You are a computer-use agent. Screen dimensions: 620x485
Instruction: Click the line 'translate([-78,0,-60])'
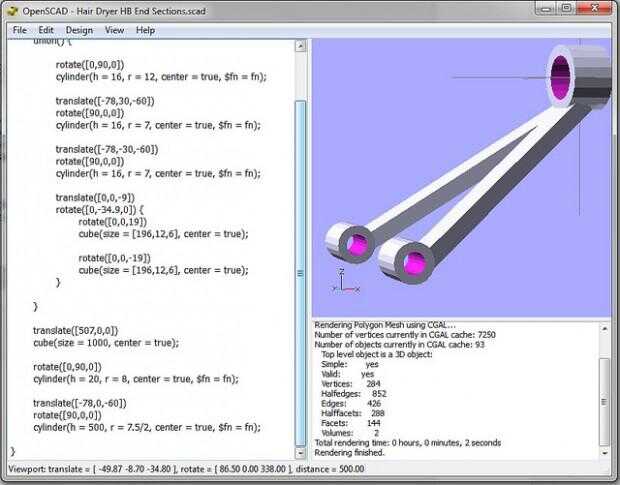click(80, 403)
